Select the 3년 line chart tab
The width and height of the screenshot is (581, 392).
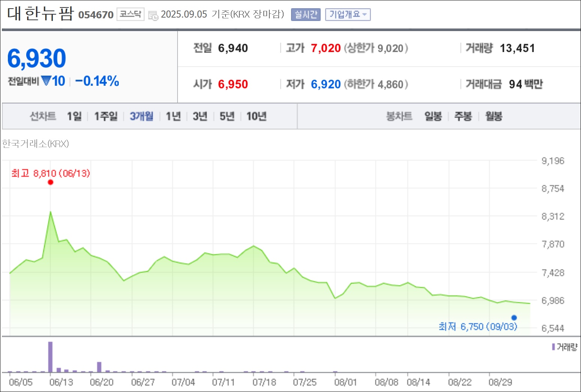click(200, 116)
